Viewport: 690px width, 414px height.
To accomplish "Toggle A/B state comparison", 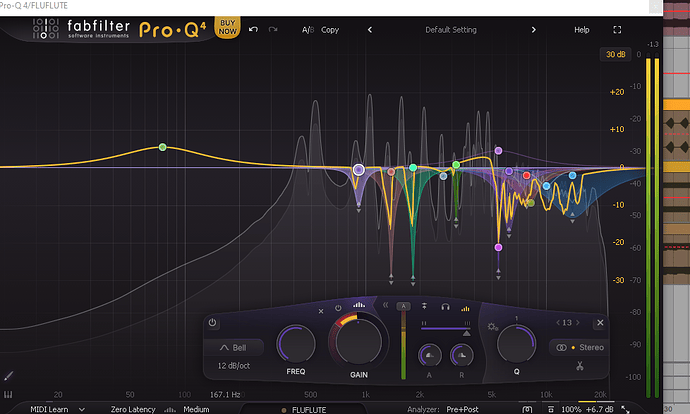I will (308, 30).
